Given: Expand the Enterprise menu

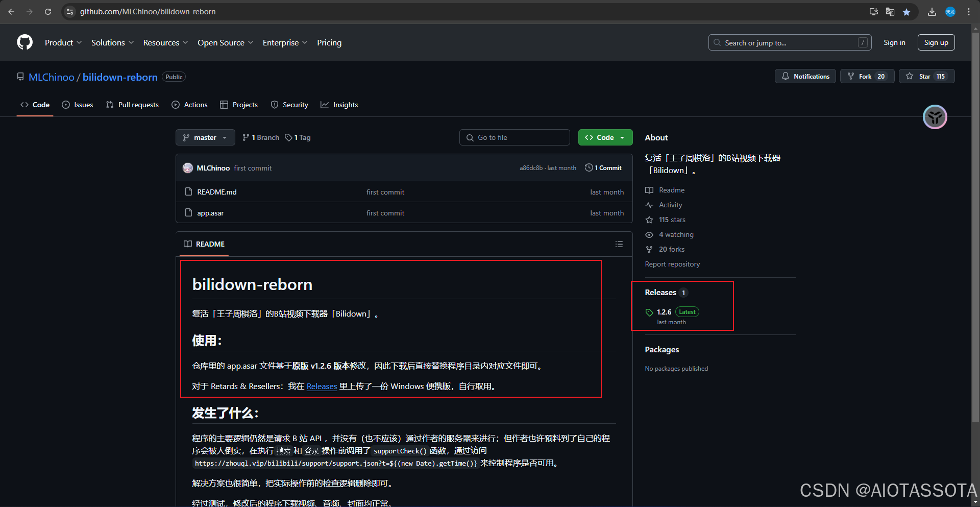Looking at the screenshot, I should (x=285, y=42).
